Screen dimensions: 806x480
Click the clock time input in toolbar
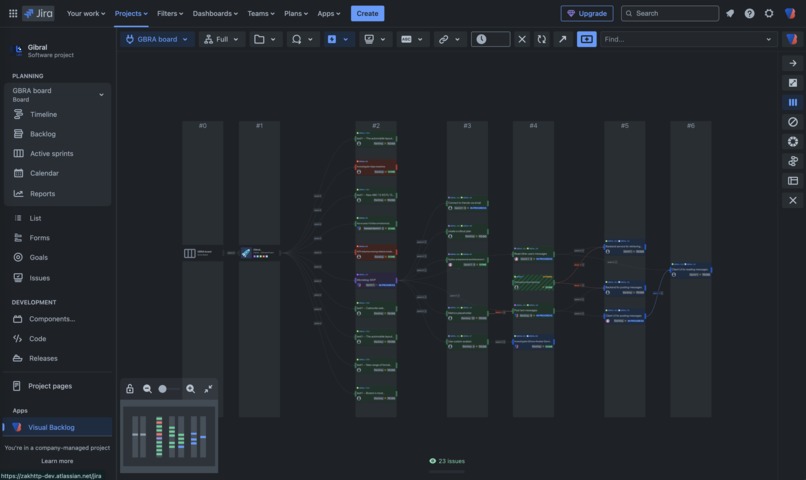pos(490,39)
